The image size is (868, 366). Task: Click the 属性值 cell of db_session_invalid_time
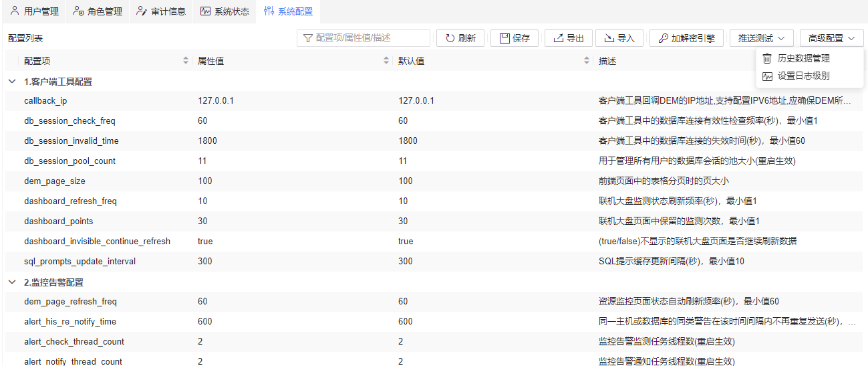click(207, 141)
